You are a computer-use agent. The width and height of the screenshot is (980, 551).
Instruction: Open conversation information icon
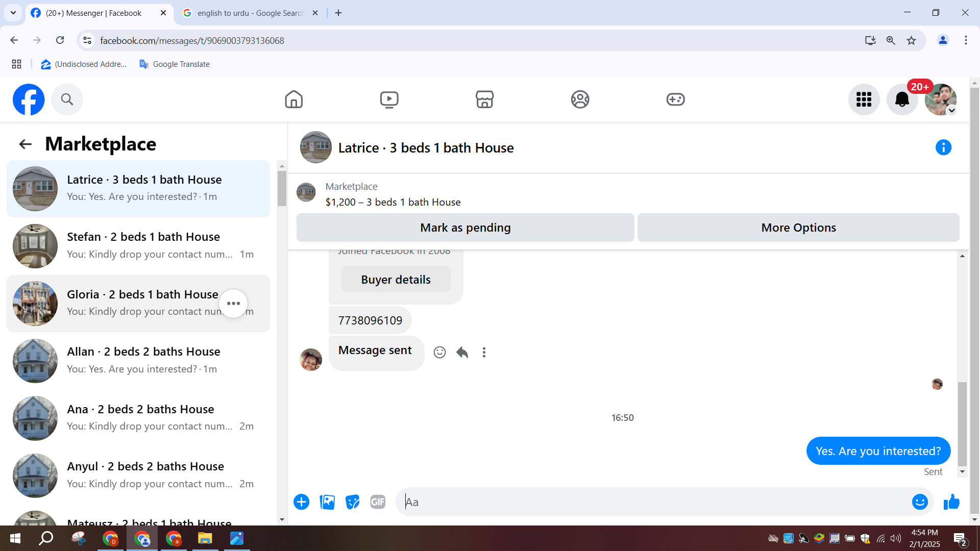943,148
